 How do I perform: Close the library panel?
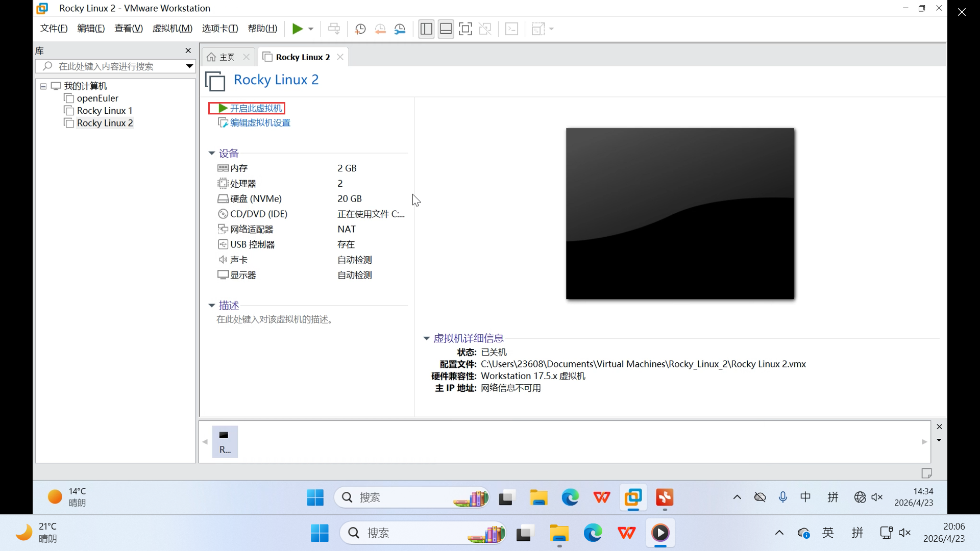(188, 51)
